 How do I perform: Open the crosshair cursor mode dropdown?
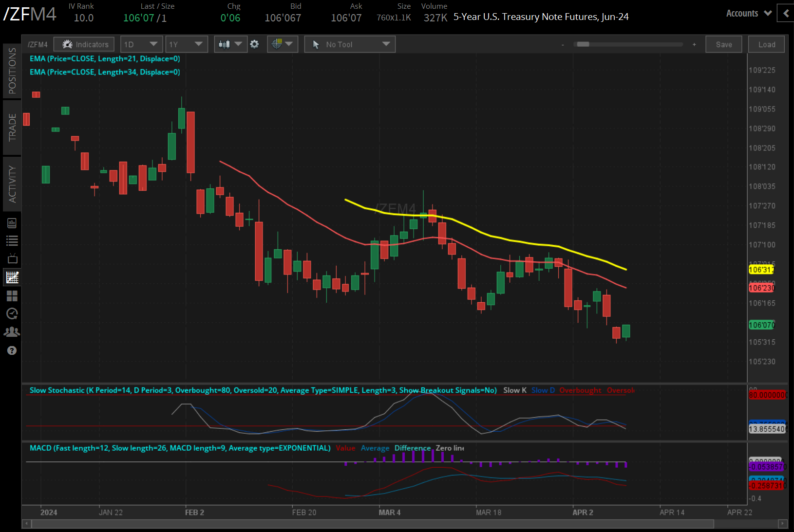tap(282, 44)
